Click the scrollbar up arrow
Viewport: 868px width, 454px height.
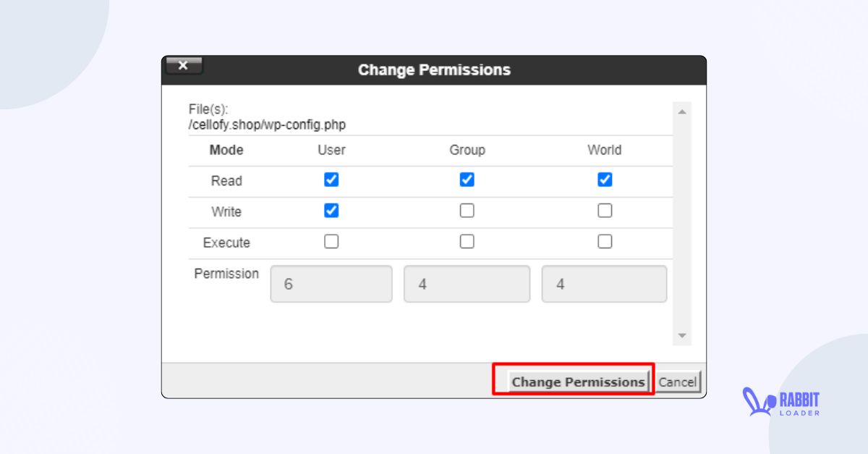coord(681,110)
